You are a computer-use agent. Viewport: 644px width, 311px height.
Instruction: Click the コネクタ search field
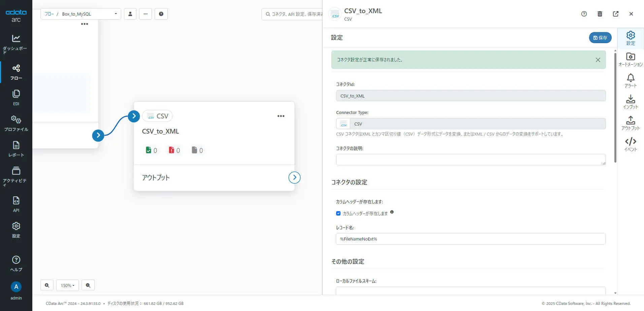[292, 14]
